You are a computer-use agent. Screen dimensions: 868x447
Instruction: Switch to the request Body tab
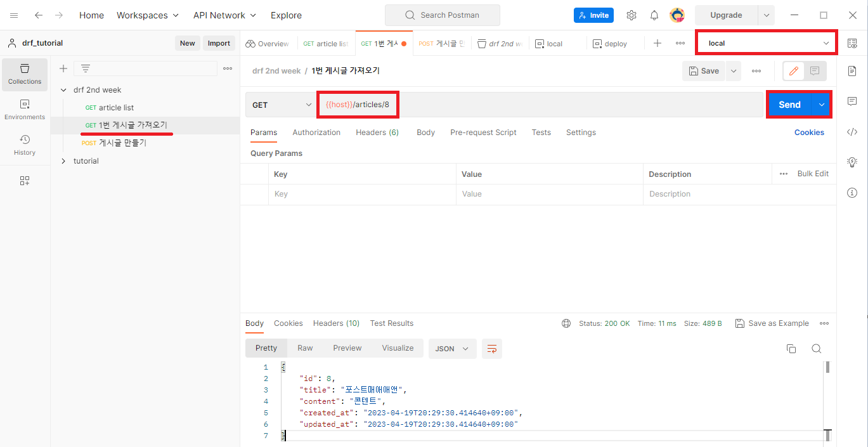coord(425,133)
